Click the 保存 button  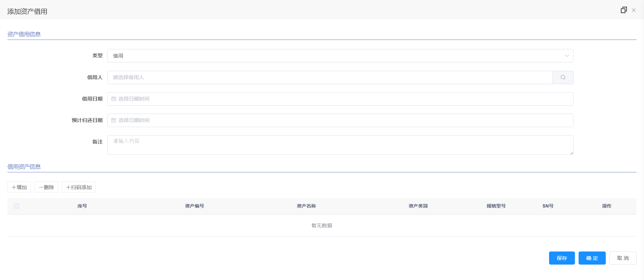click(x=562, y=258)
